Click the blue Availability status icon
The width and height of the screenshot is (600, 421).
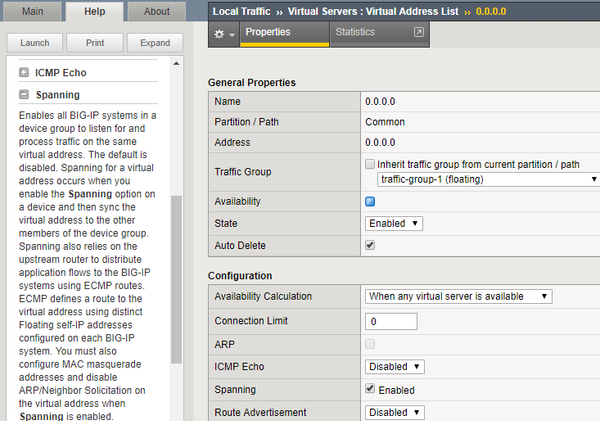pos(370,201)
